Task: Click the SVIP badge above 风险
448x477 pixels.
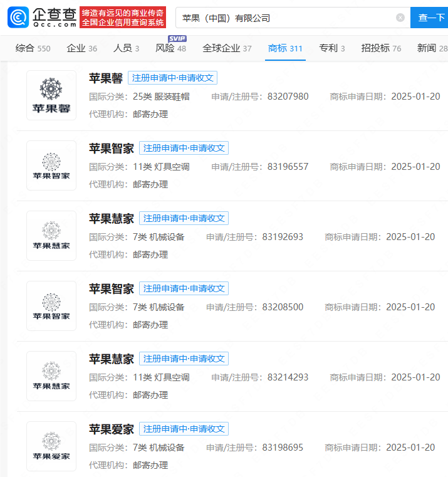Action: click(x=177, y=39)
